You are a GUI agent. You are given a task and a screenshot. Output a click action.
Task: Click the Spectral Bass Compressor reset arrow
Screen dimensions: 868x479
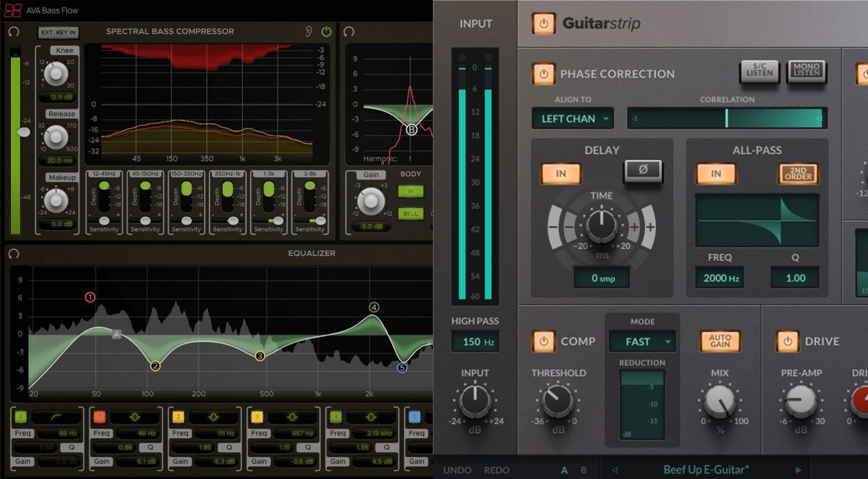[14, 32]
